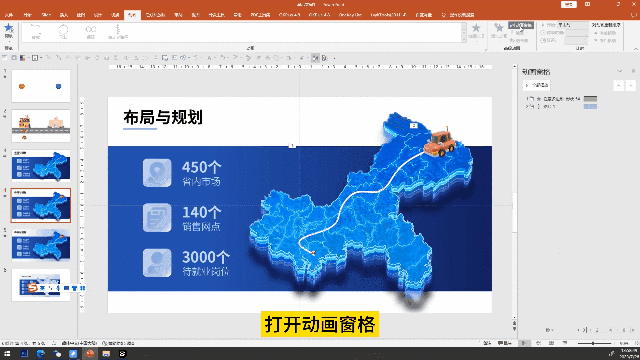This screenshot has height=360, width=640.
Task: Select the active Animations tab
Action: [x=132, y=15]
